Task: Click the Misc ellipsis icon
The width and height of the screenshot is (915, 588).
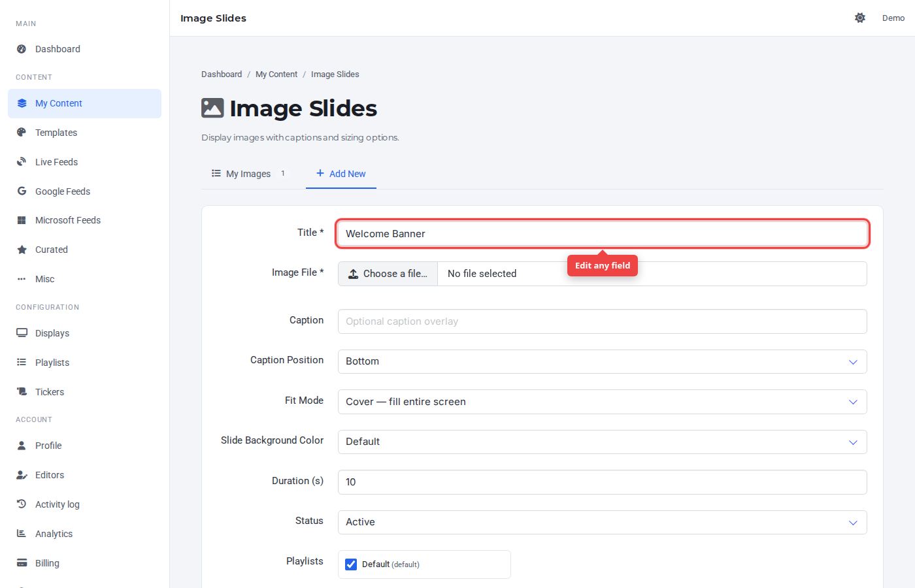Action: pyautogui.click(x=22, y=279)
